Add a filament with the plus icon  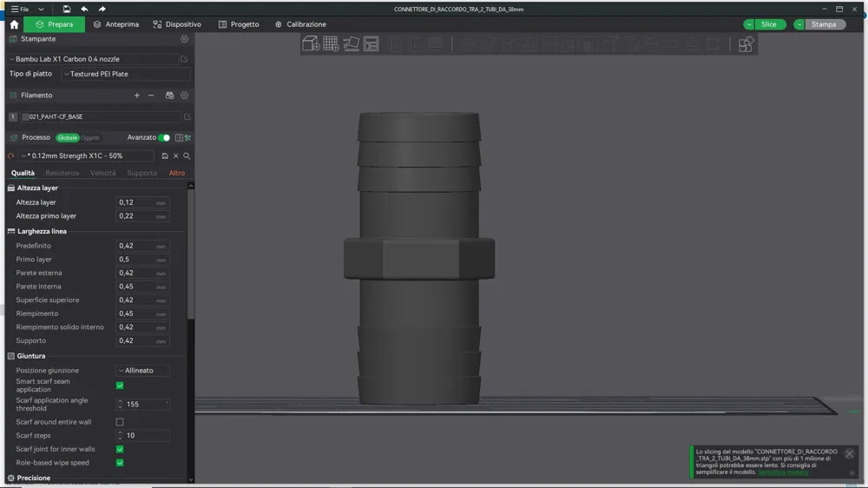pos(137,96)
